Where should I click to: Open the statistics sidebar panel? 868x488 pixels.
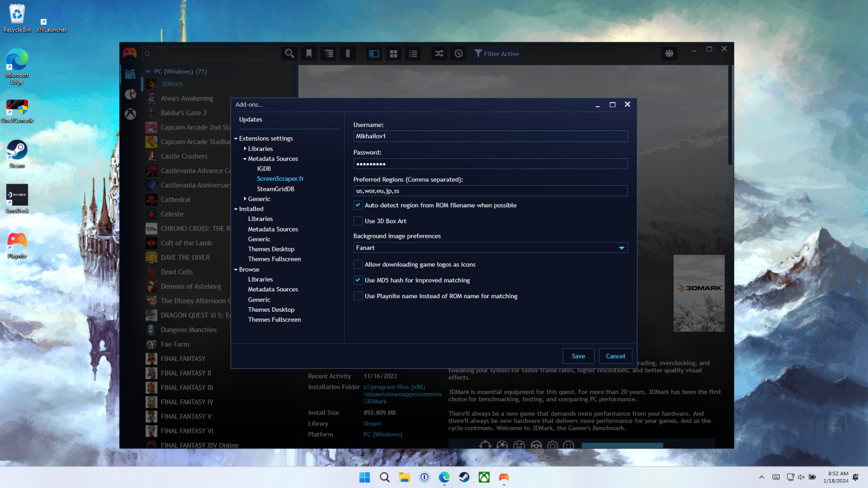(x=130, y=94)
